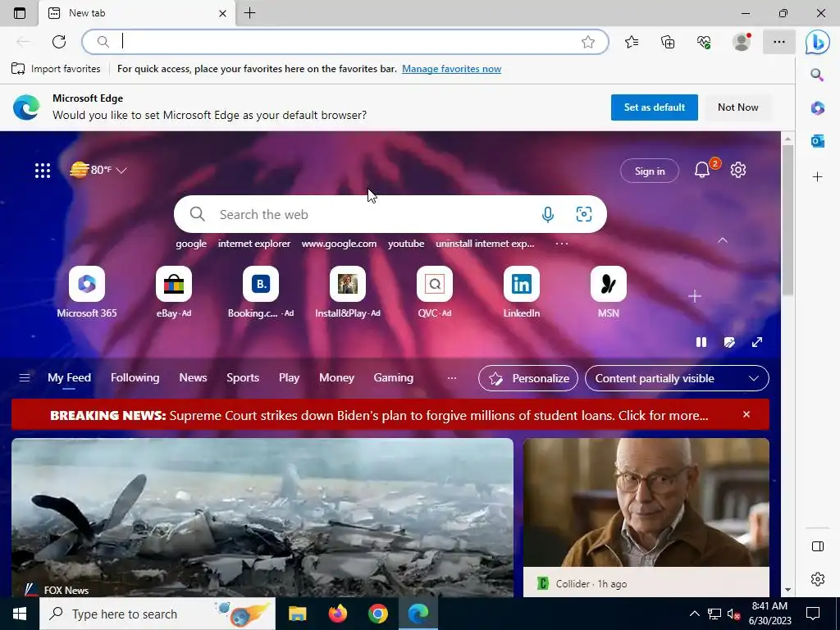Click the edit background icon
Viewport: 840px width, 630px height.
[x=729, y=342]
